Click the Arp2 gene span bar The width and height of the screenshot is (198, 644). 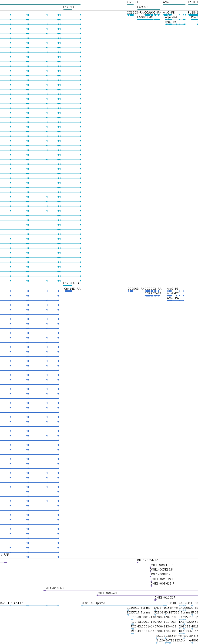(x=174, y=4)
